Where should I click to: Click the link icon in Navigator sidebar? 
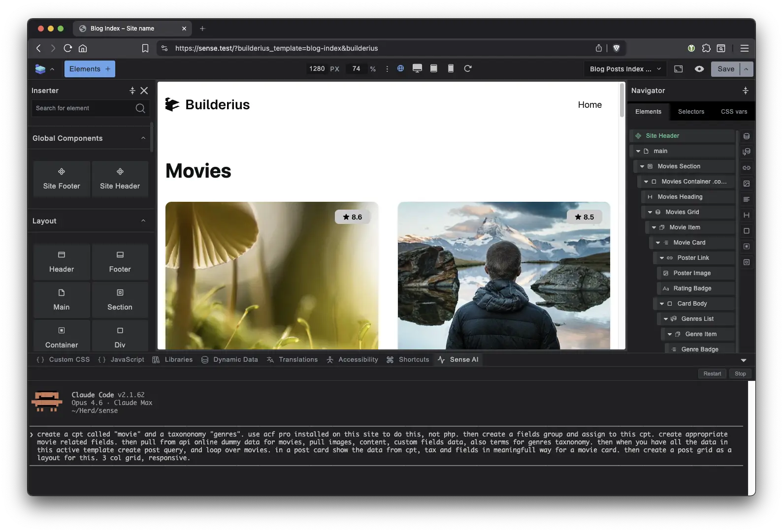(x=747, y=168)
